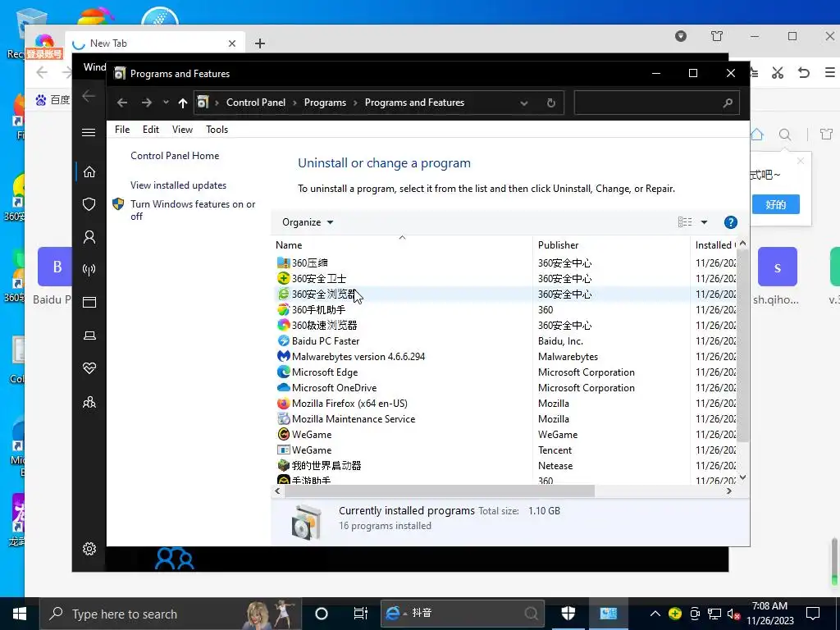The width and height of the screenshot is (840, 630).
Task: Expand breadcrumb arrow after Programs
Action: click(355, 103)
